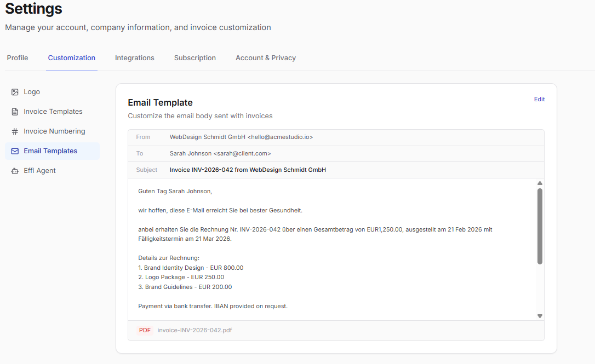Click the 'Email Template' card heading
The height and width of the screenshot is (364, 595).
pyautogui.click(x=160, y=103)
